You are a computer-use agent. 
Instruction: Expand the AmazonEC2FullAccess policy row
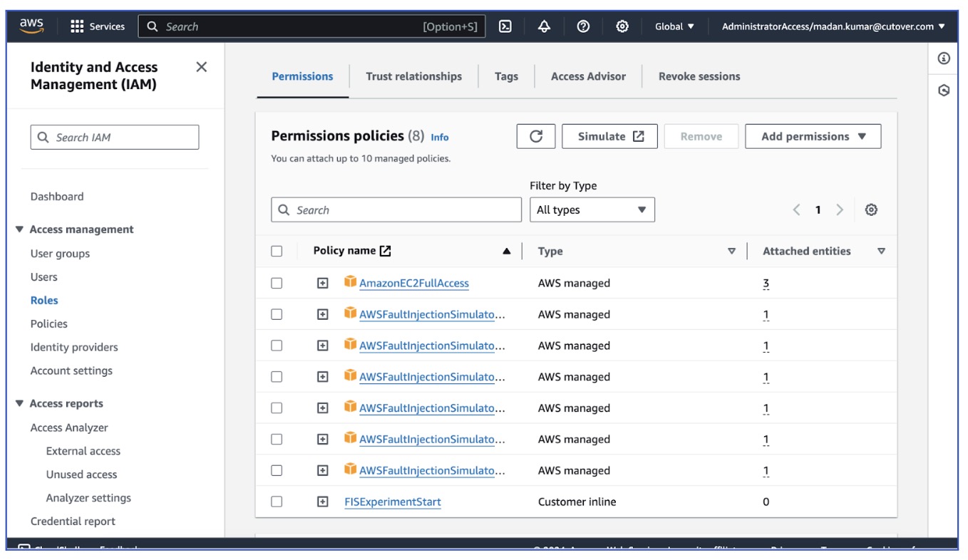click(323, 283)
